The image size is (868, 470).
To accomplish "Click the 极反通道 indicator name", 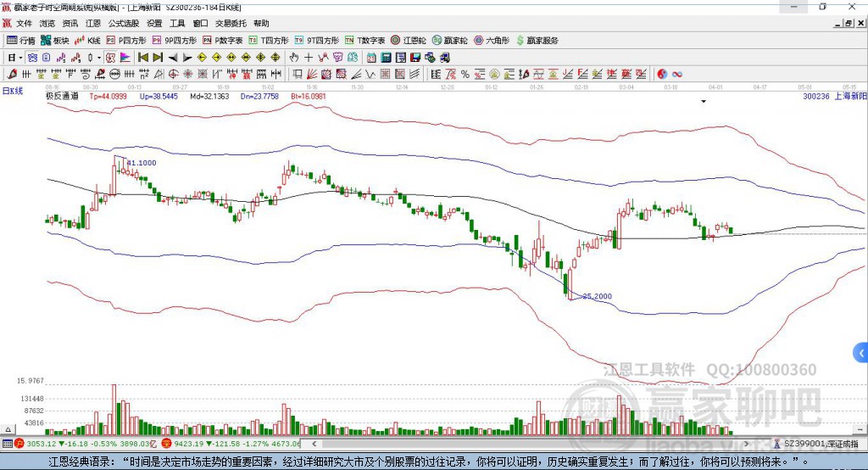I will (62, 97).
